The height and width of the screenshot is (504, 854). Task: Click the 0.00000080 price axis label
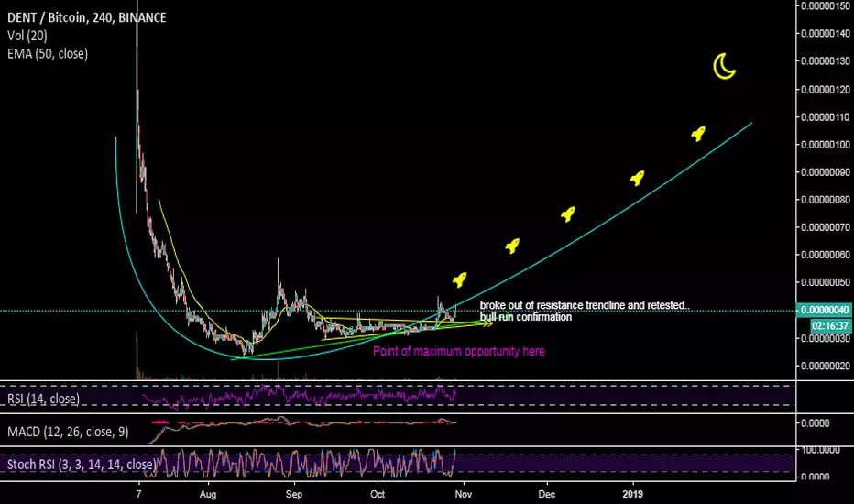[x=826, y=200]
